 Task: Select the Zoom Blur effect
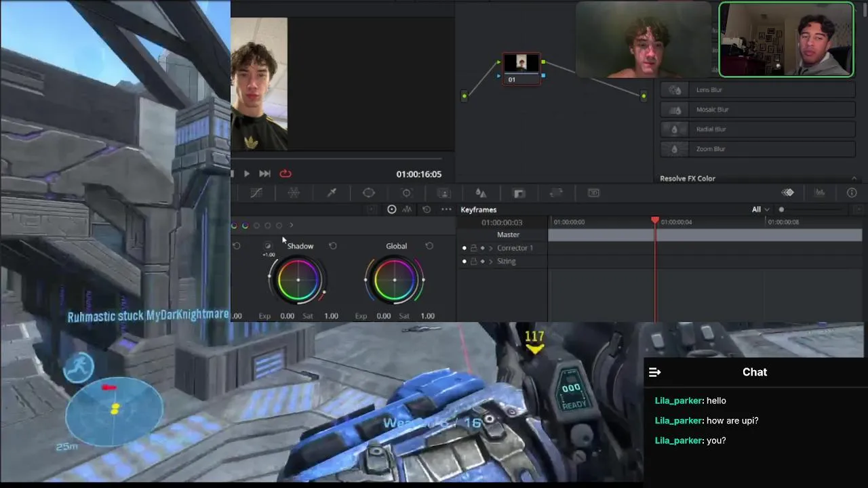758,148
